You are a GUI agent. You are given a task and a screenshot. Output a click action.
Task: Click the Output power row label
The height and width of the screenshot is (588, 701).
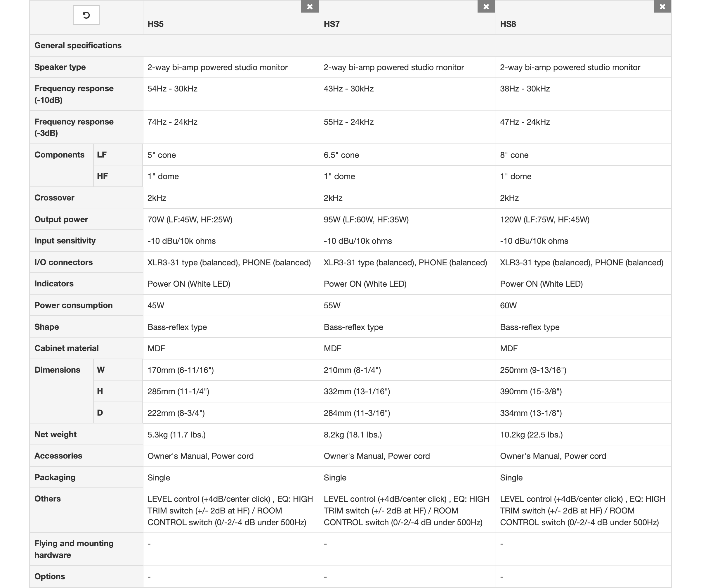point(61,219)
